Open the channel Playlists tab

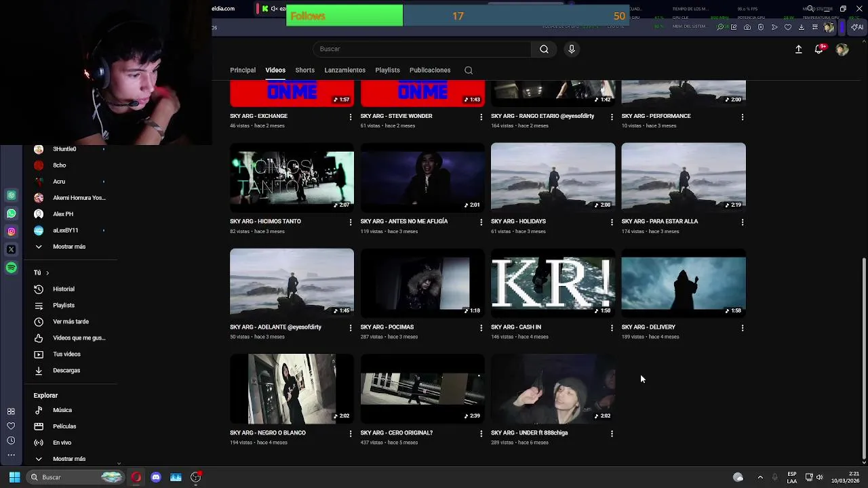(387, 70)
